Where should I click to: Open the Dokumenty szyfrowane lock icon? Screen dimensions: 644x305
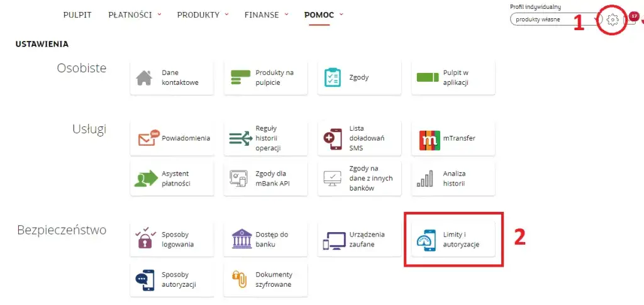point(240,280)
